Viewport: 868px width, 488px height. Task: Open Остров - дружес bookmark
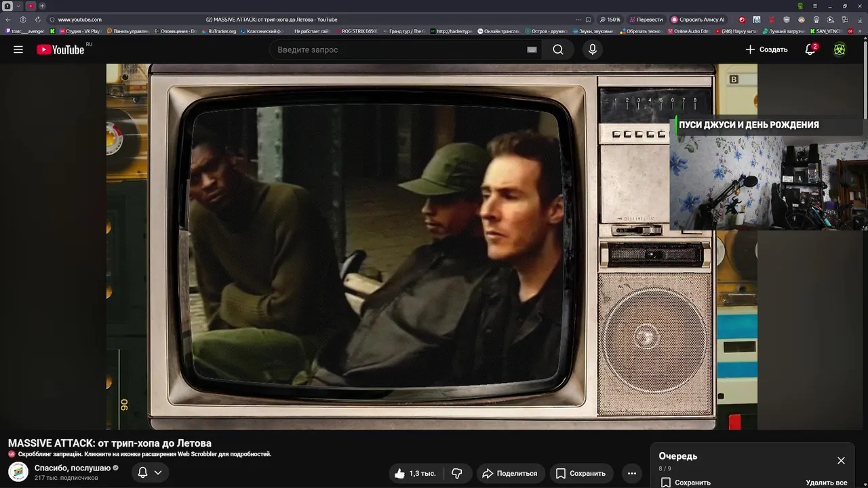coord(545,31)
